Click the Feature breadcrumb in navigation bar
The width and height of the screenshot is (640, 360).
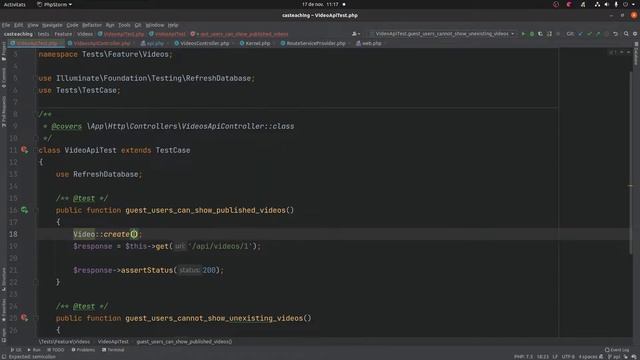pyautogui.click(x=63, y=34)
